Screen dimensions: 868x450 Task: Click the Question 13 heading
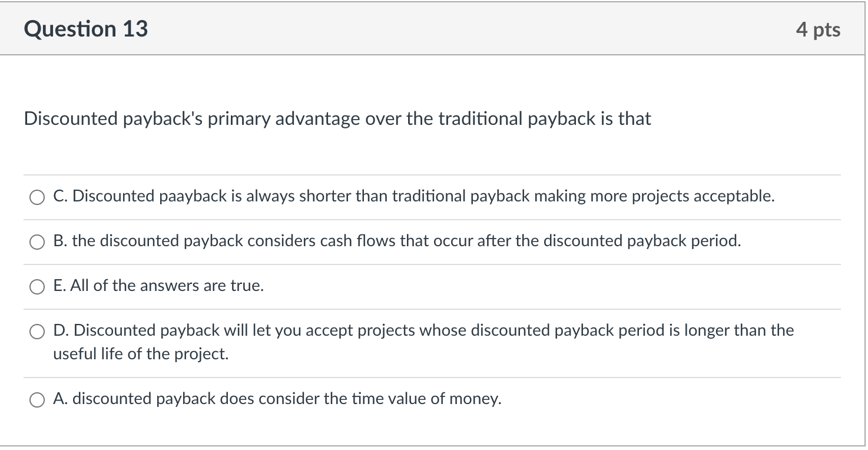coord(86,28)
